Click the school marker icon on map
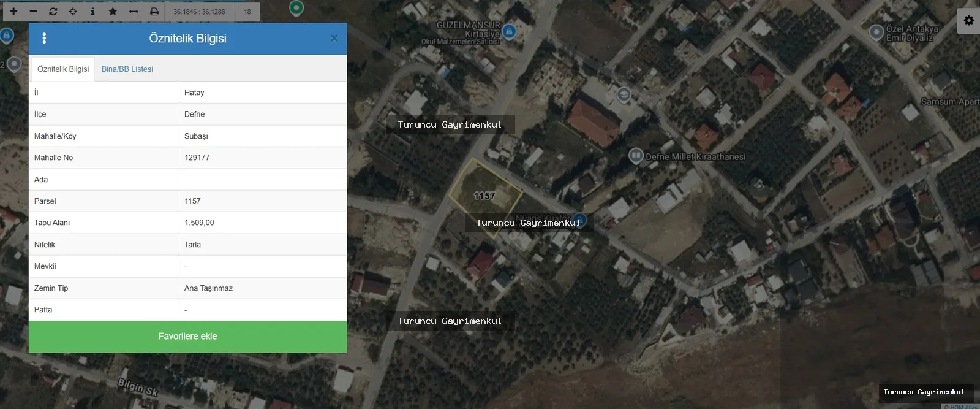The image size is (980, 409). coord(624,94)
